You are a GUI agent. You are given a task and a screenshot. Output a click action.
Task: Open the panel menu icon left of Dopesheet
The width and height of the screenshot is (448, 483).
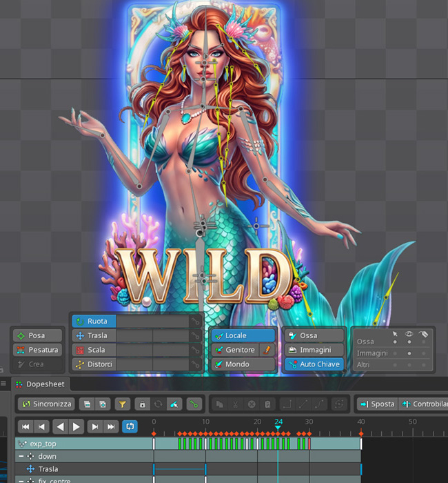point(3,384)
